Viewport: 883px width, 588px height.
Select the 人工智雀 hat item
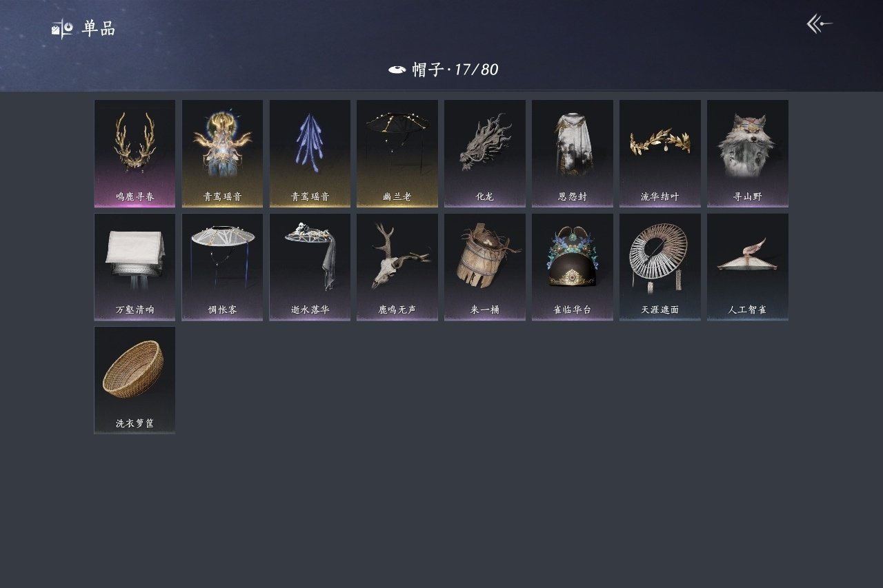tap(748, 267)
